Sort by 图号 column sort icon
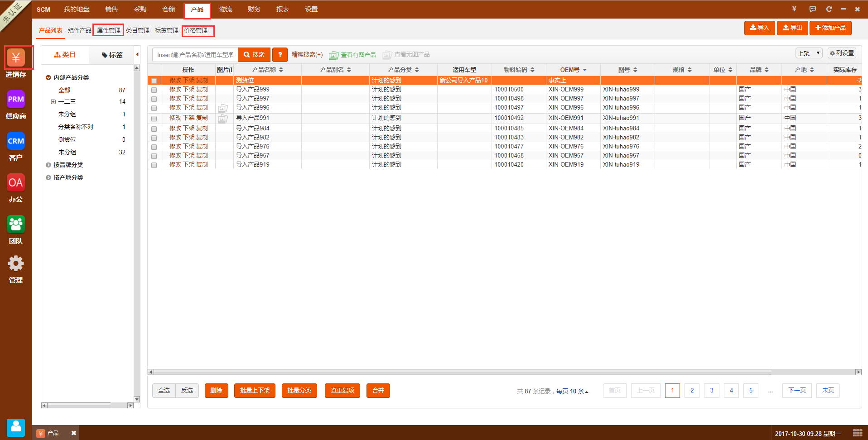This screenshot has height=440, width=868. click(635, 70)
